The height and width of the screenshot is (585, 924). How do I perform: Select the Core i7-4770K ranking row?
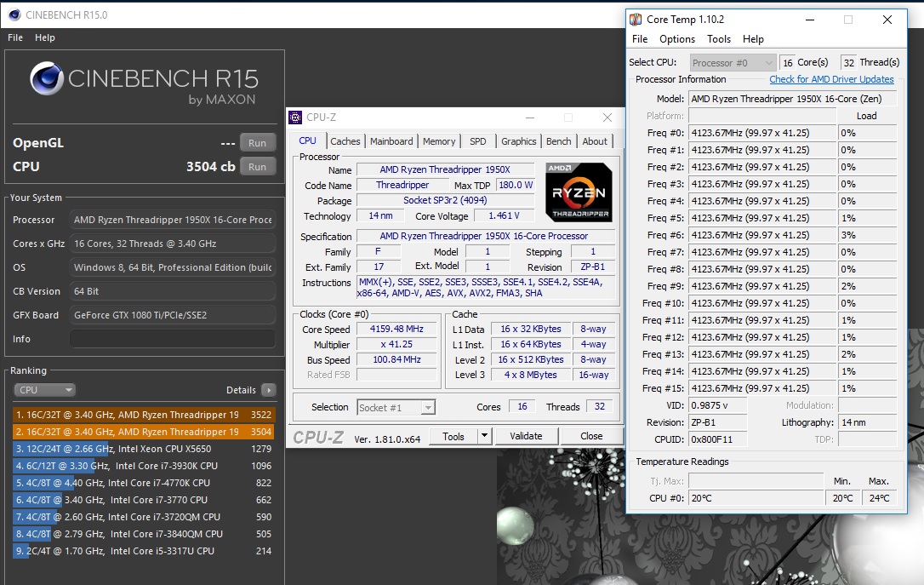coord(143,483)
